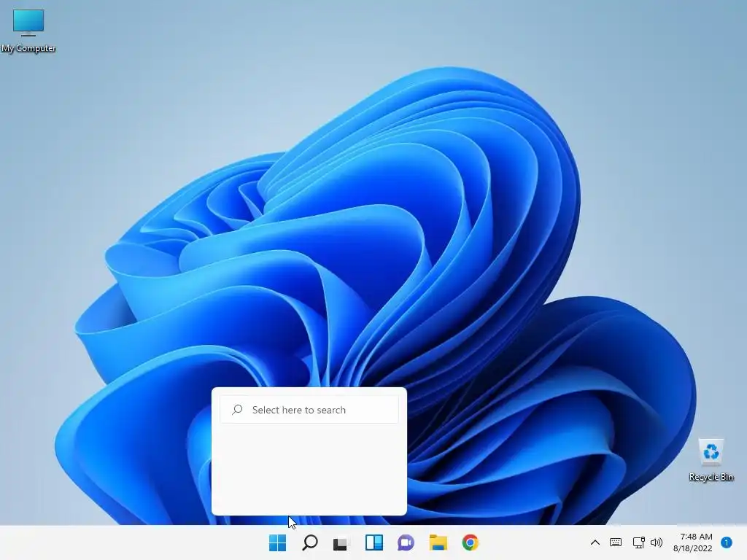Launch the Teams Chat icon
This screenshot has height=560, width=747.
406,542
